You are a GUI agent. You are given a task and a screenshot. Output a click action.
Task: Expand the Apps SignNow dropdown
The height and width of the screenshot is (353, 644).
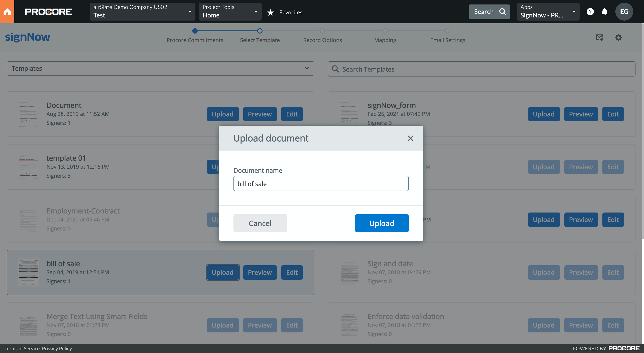tap(548, 11)
